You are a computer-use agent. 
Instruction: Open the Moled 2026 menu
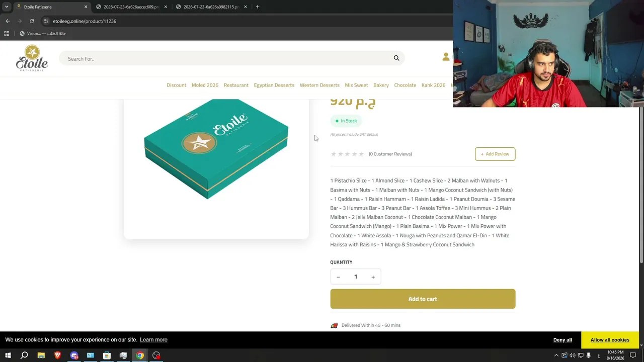tap(205, 85)
